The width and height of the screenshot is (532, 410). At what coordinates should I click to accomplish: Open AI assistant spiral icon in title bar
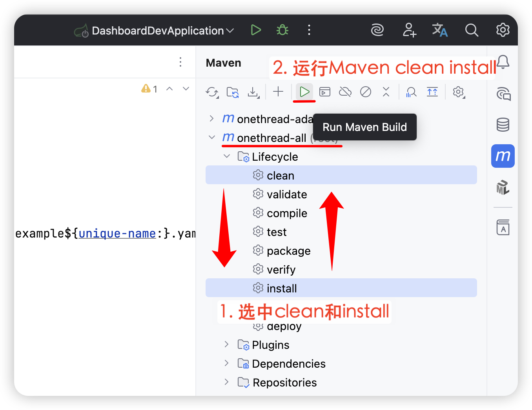point(377,30)
